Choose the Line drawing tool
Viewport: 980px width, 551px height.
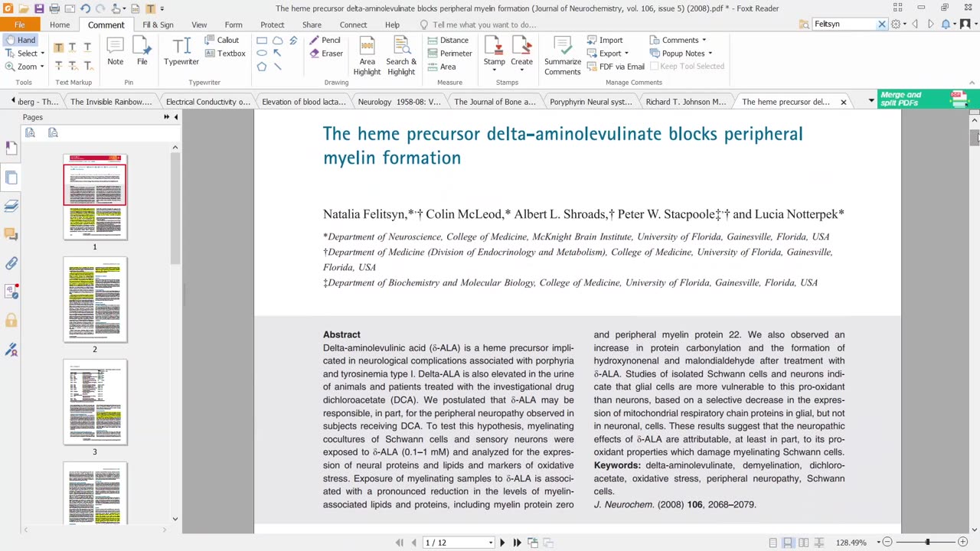(x=277, y=66)
